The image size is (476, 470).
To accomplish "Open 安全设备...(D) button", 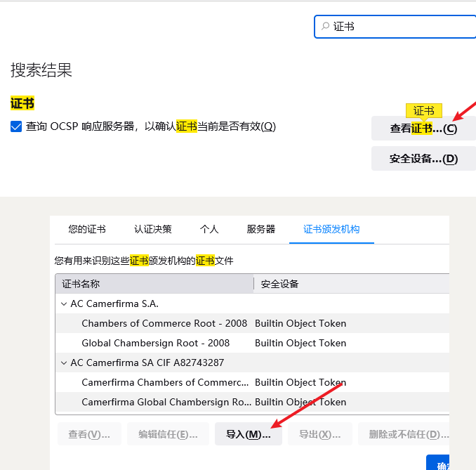I will (423, 159).
